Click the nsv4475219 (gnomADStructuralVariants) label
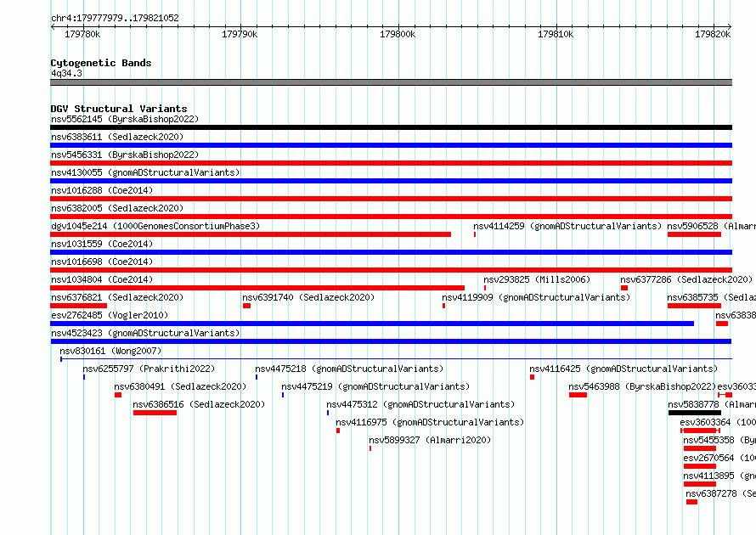The width and height of the screenshot is (756, 535). tap(375, 386)
